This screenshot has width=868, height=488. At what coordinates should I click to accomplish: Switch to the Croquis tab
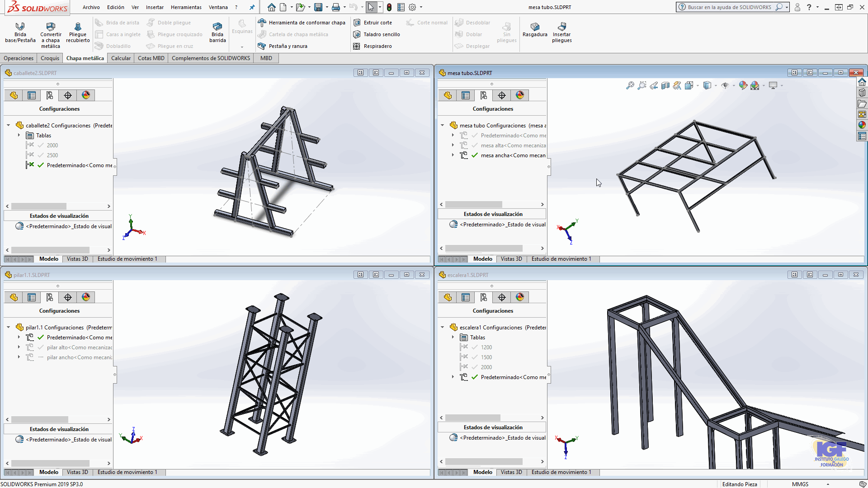point(49,58)
